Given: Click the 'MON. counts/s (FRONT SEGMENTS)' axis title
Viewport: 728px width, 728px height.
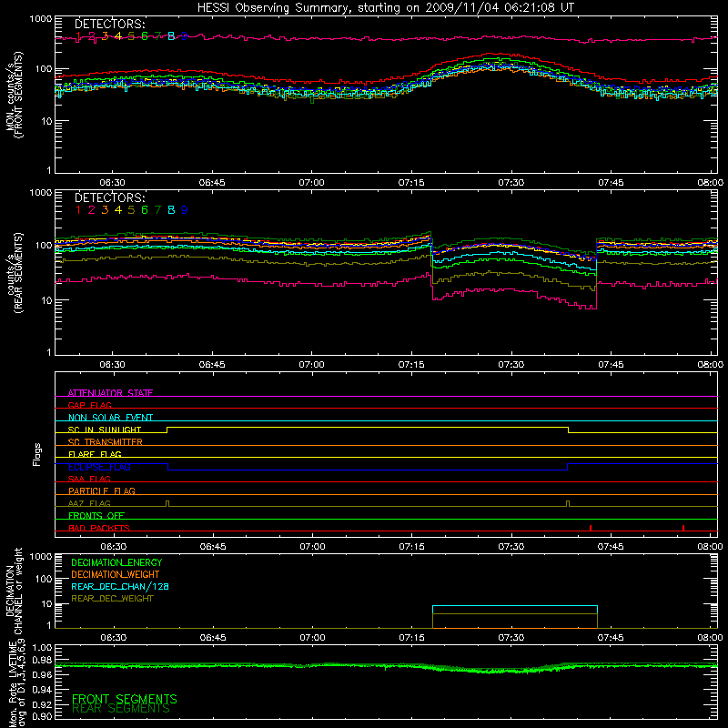Looking at the screenshot, I should (x=15, y=95).
